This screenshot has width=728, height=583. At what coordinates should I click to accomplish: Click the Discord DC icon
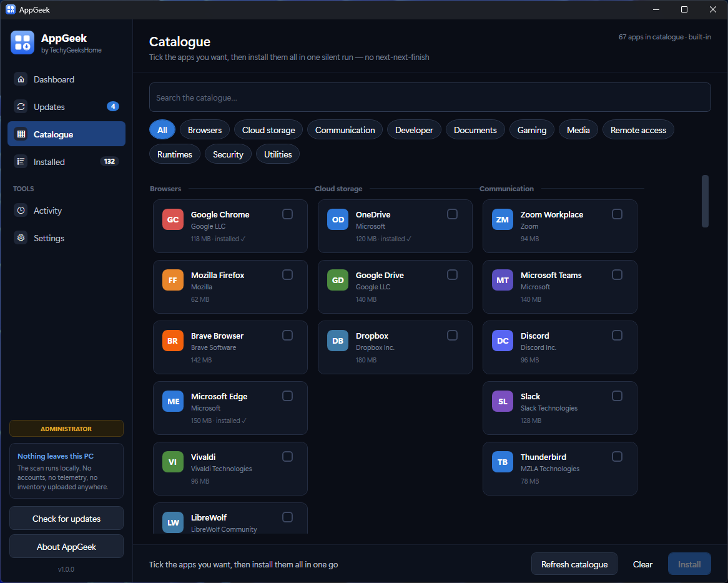click(503, 341)
